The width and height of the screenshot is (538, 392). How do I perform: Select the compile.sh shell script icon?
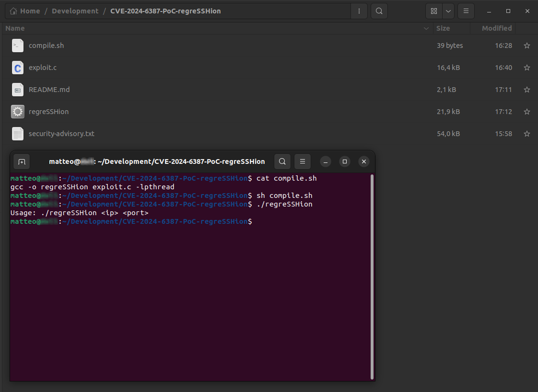pos(17,46)
